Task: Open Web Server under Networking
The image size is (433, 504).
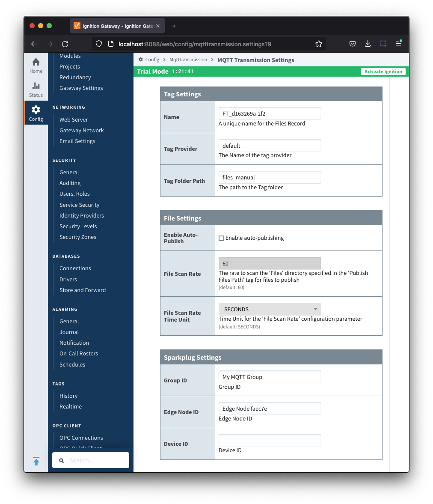Action: pos(74,119)
